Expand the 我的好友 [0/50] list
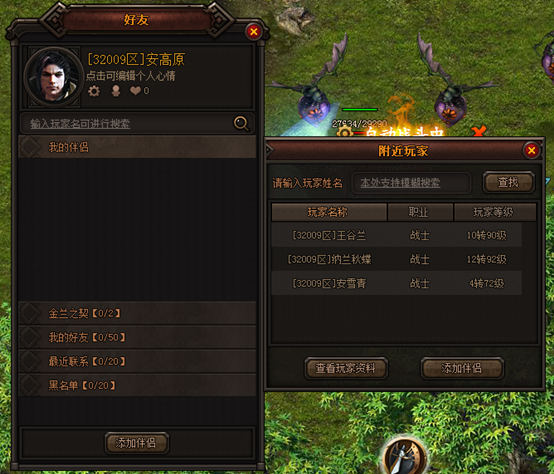Image resolution: width=554 pixels, height=474 pixels. point(137,337)
